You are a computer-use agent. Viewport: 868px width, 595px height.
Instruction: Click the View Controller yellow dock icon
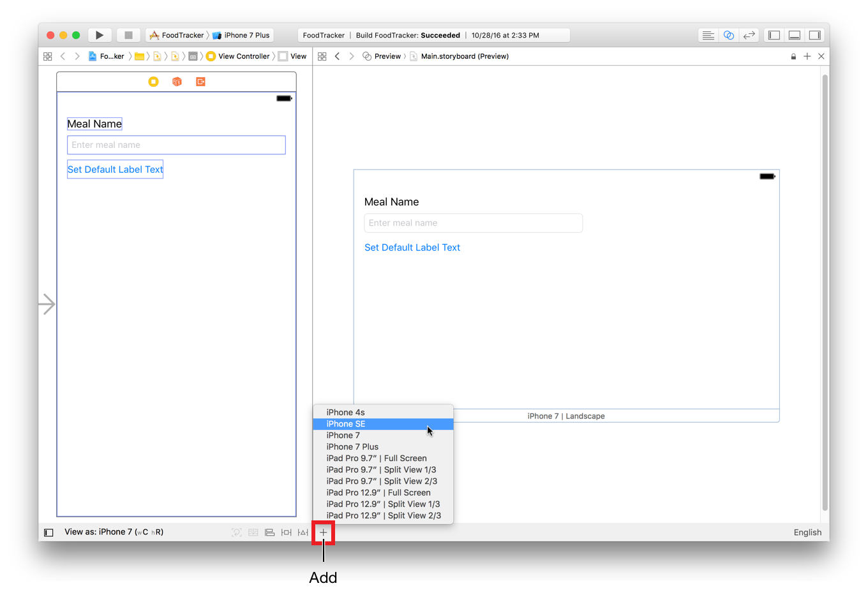point(153,82)
